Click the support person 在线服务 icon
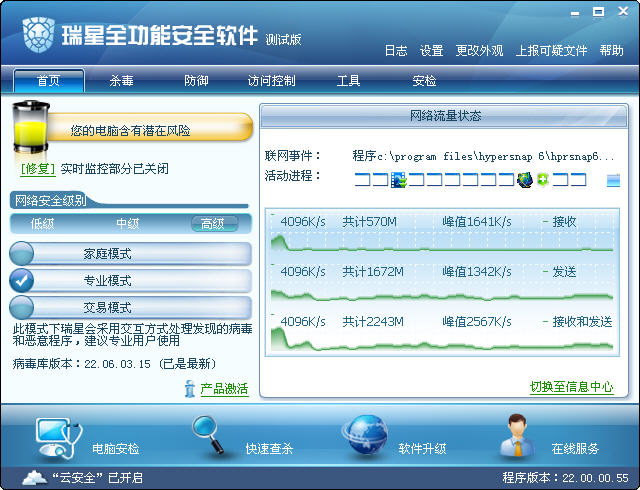 pyautogui.click(x=518, y=435)
